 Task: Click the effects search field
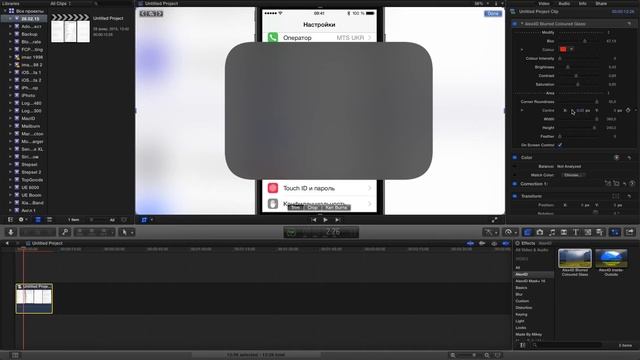click(567, 345)
